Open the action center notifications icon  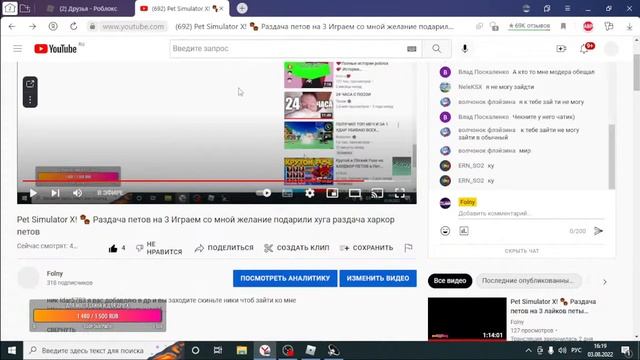[x=626, y=351]
